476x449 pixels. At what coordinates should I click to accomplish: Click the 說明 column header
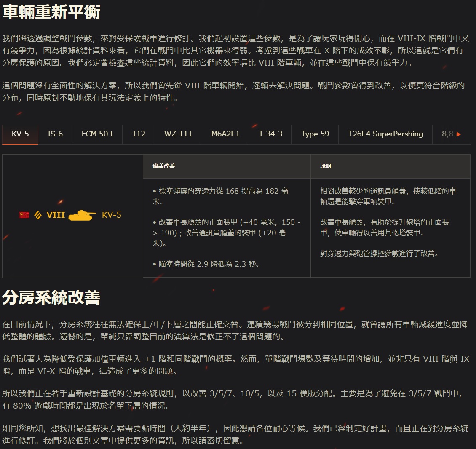point(326,166)
